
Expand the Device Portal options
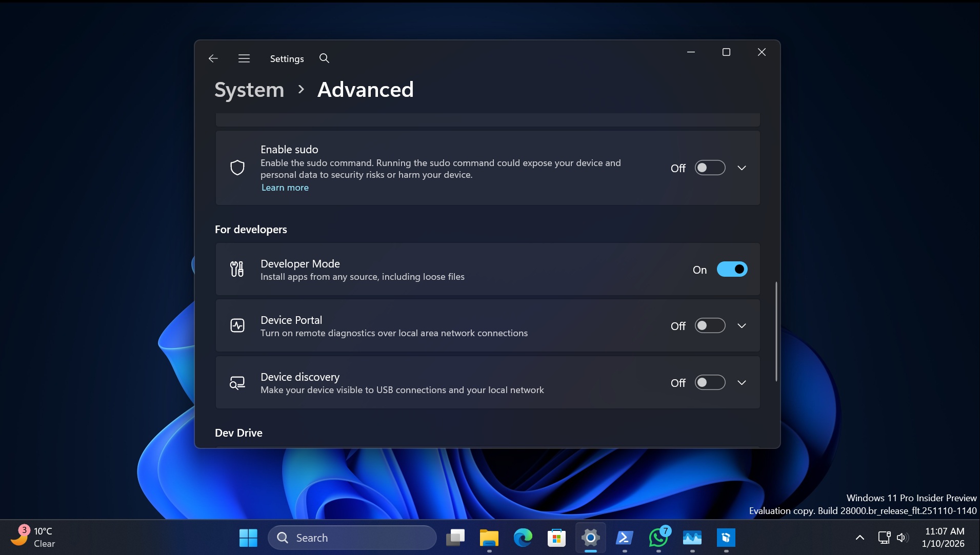coord(742,325)
